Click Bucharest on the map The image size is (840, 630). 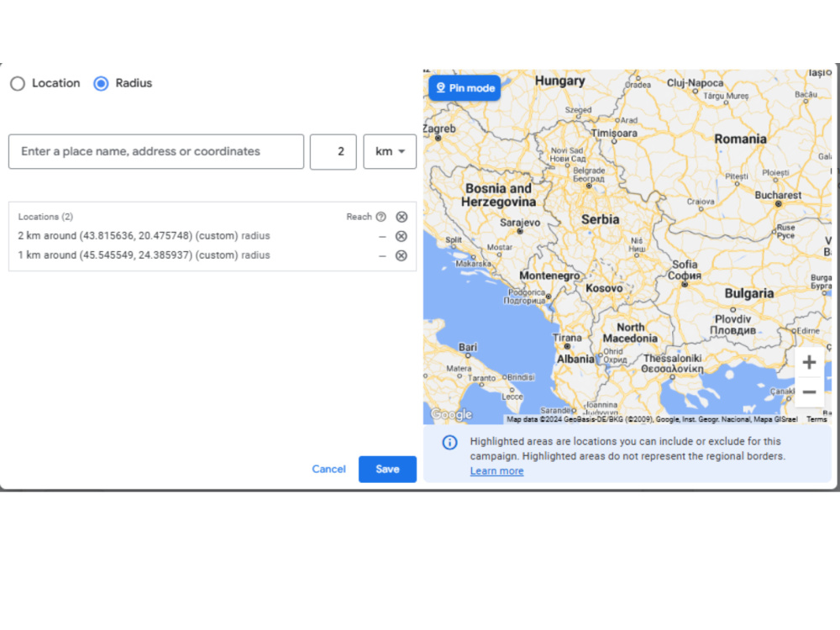[778, 196]
